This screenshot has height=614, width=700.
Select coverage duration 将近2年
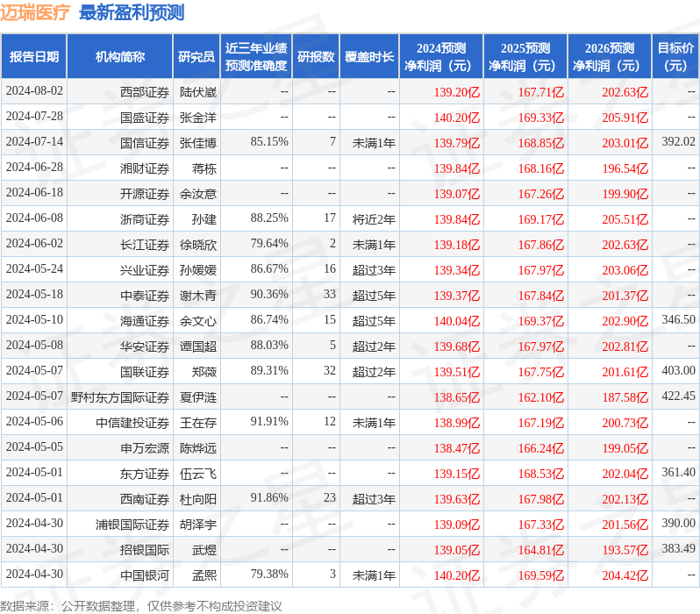(374, 219)
